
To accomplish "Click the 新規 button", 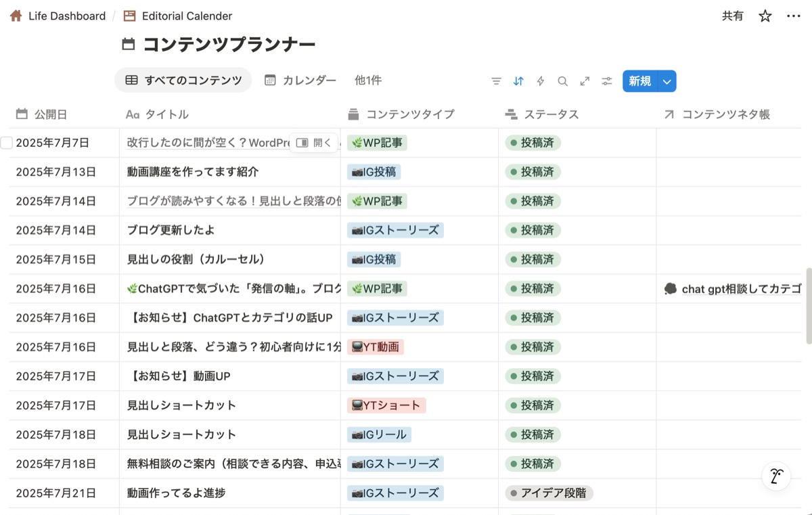I will [x=639, y=81].
